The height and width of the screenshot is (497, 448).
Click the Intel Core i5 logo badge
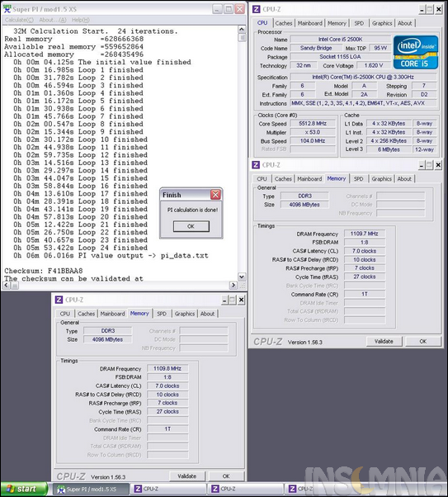pyautogui.click(x=415, y=52)
